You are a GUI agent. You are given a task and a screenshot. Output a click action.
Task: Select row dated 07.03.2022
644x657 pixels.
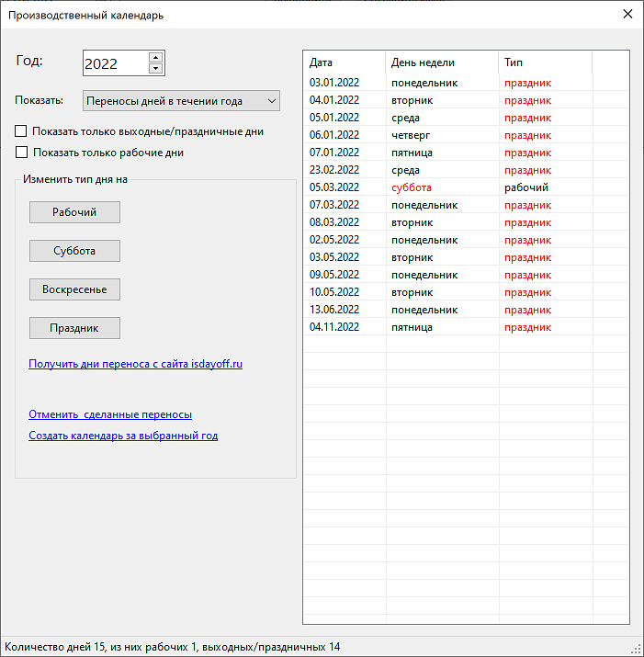tap(466, 205)
